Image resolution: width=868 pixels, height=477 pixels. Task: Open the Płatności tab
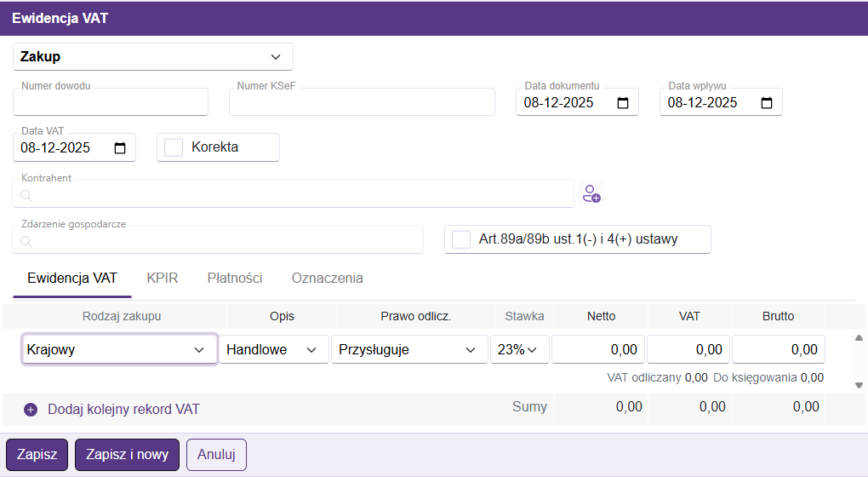[x=235, y=279]
